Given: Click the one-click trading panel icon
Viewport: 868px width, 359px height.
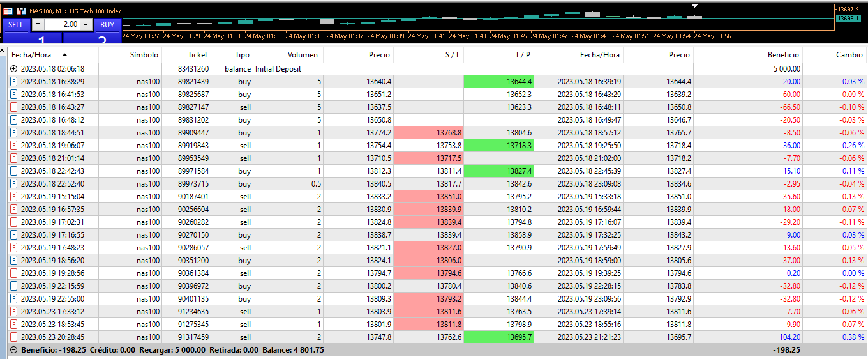Looking at the screenshot, I should point(8,11).
